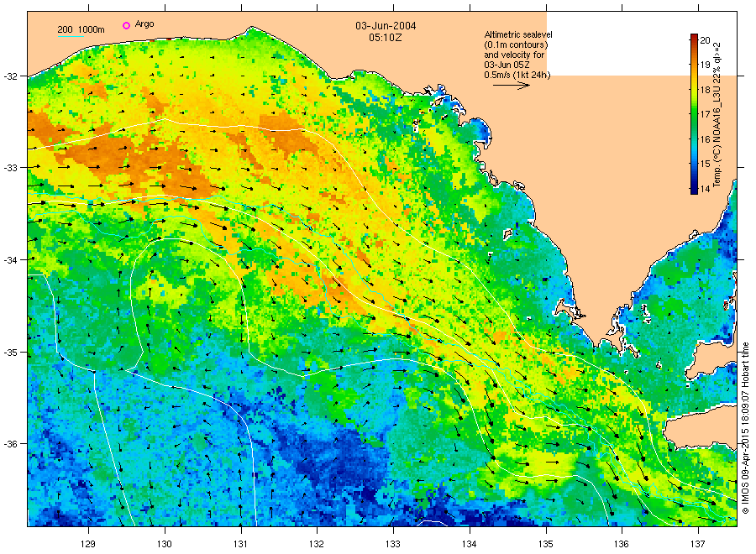Screen dimensions: 756x554
Task: Click the 15 value on color bar
Action: 705,164
